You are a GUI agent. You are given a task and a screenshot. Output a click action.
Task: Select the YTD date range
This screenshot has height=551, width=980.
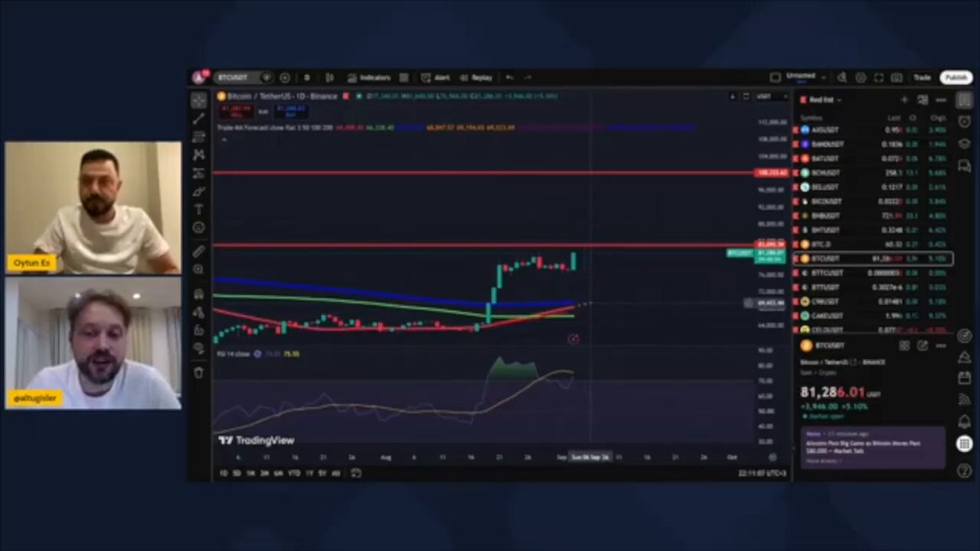click(294, 473)
